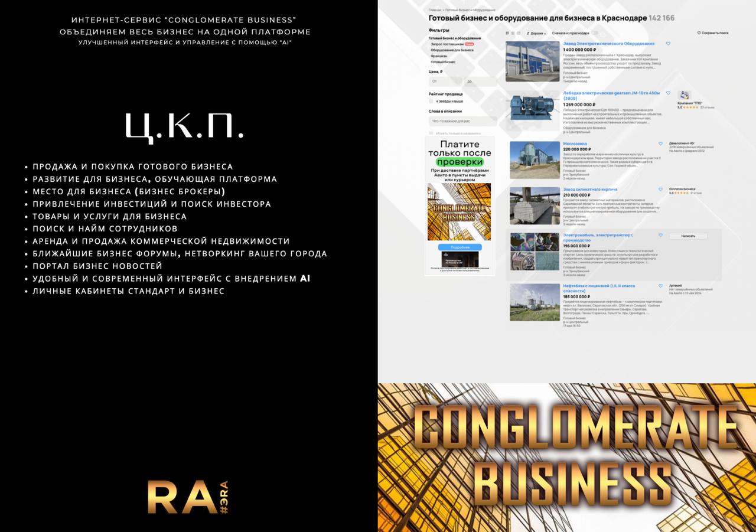Click the 220 000 000 ₽ price
This screenshot has width=756, height=532.
coord(577,149)
